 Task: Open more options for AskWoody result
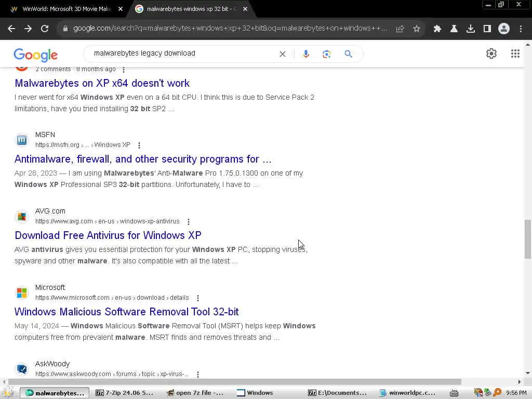198,374
